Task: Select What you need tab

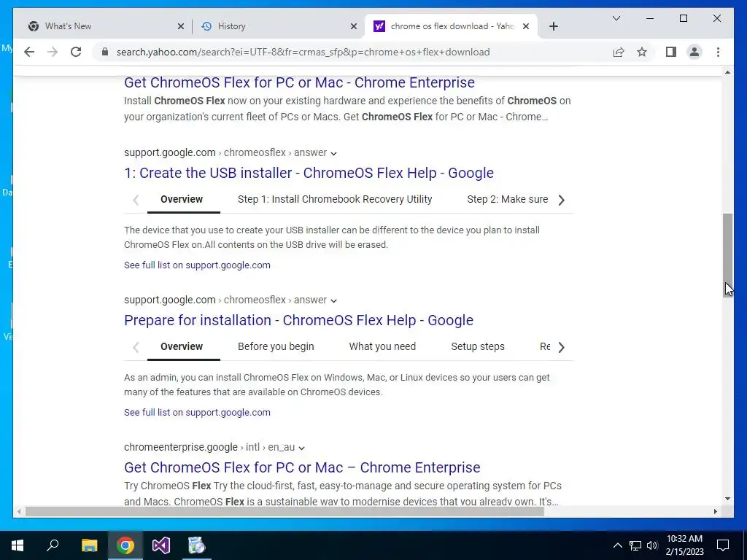Action: [x=382, y=346]
